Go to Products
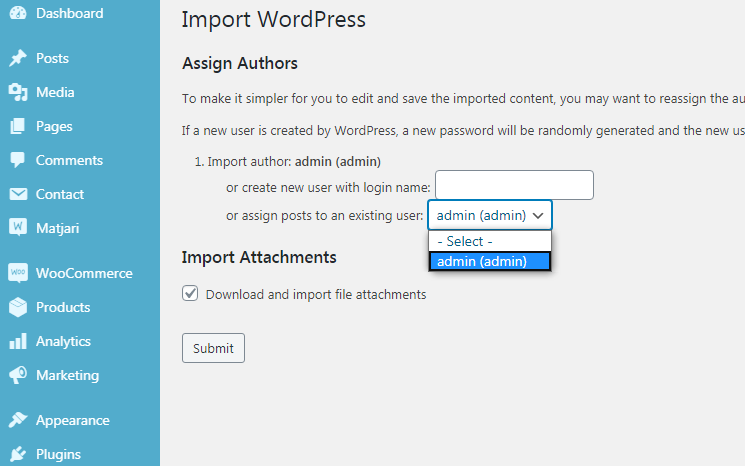745x466 pixels. click(x=63, y=307)
